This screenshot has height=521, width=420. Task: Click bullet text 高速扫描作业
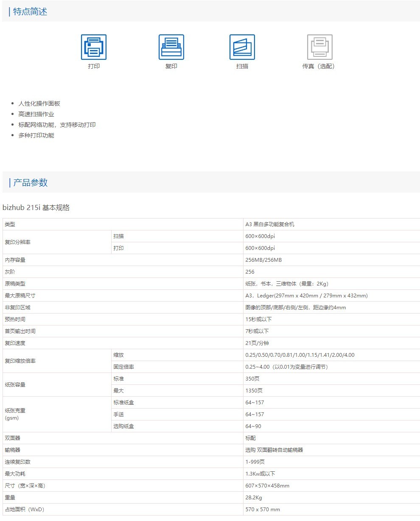36,114
